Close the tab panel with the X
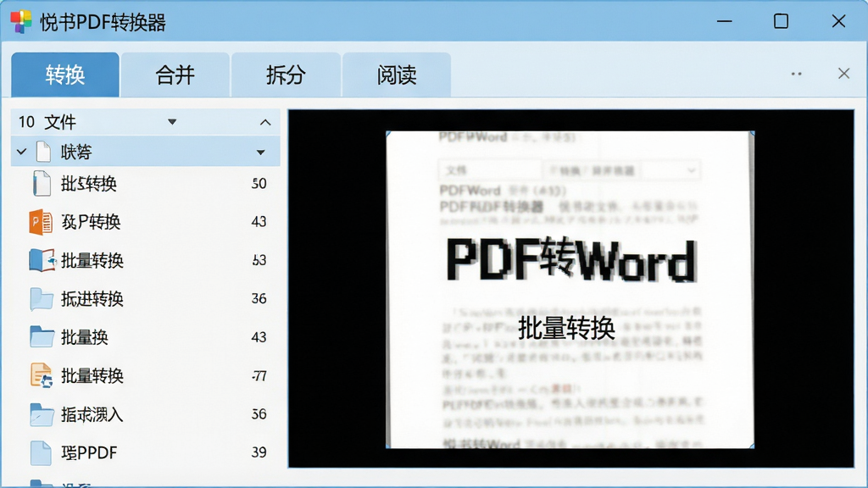 point(843,74)
